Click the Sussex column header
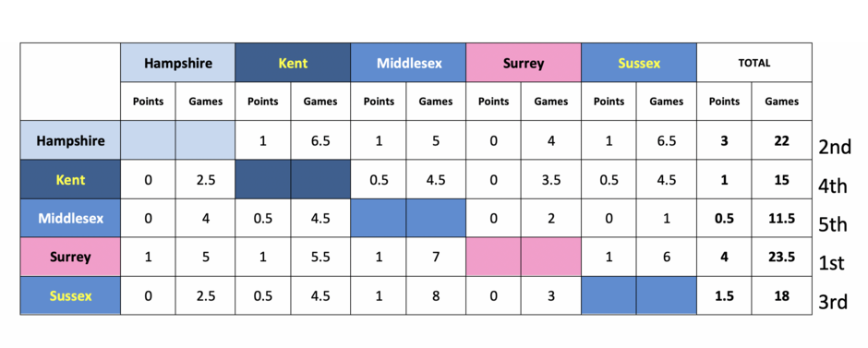This screenshot has height=348, width=868. [x=639, y=63]
